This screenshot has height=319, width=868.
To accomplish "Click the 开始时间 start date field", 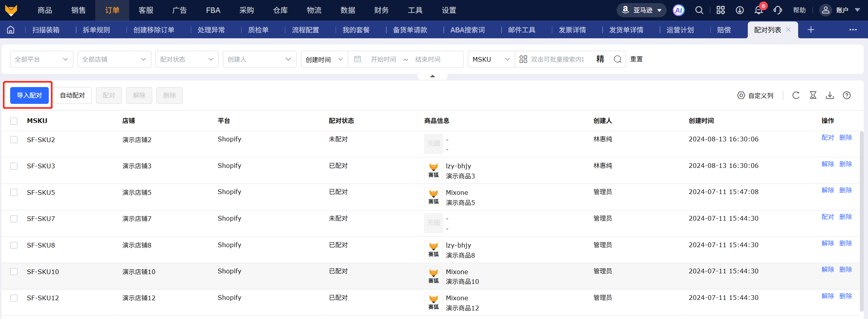I will pos(383,59).
